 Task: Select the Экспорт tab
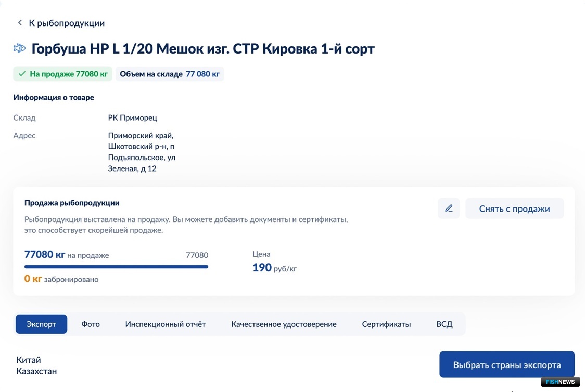coord(42,324)
